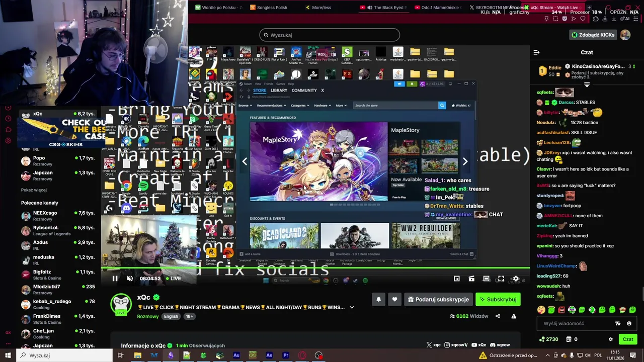Pause the xQc stream player
The width and height of the screenshot is (644, 362).
115,279
